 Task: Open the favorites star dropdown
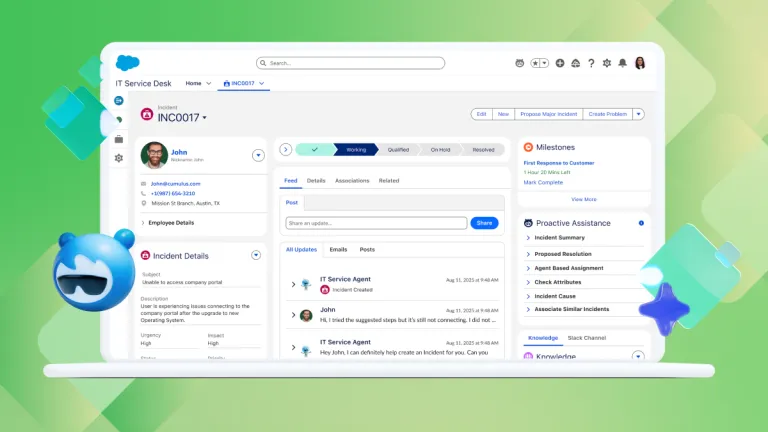click(539, 63)
